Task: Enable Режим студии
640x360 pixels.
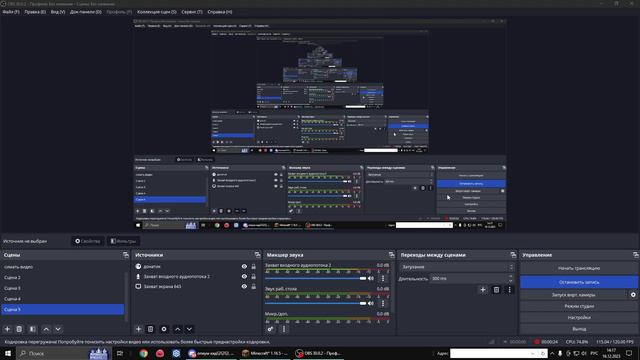Action: click(x=579, y=306)
